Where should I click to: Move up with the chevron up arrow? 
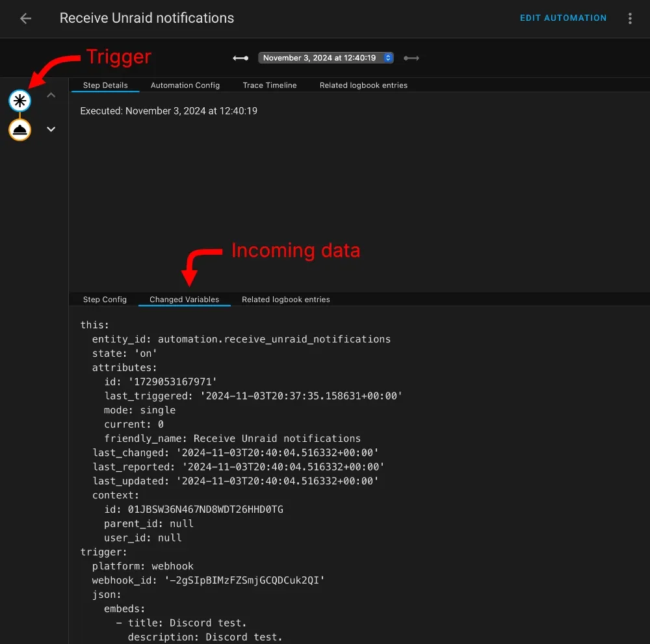(51, 96)
